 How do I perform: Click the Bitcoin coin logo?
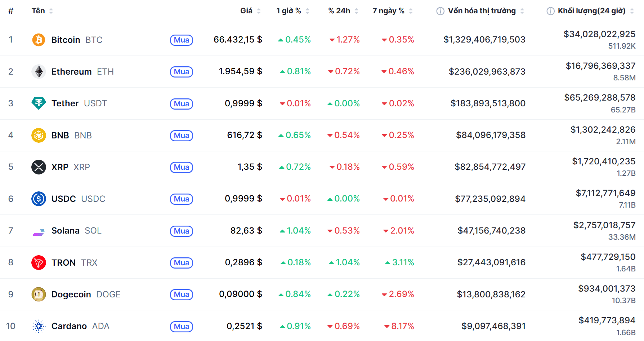pos(39,40)
